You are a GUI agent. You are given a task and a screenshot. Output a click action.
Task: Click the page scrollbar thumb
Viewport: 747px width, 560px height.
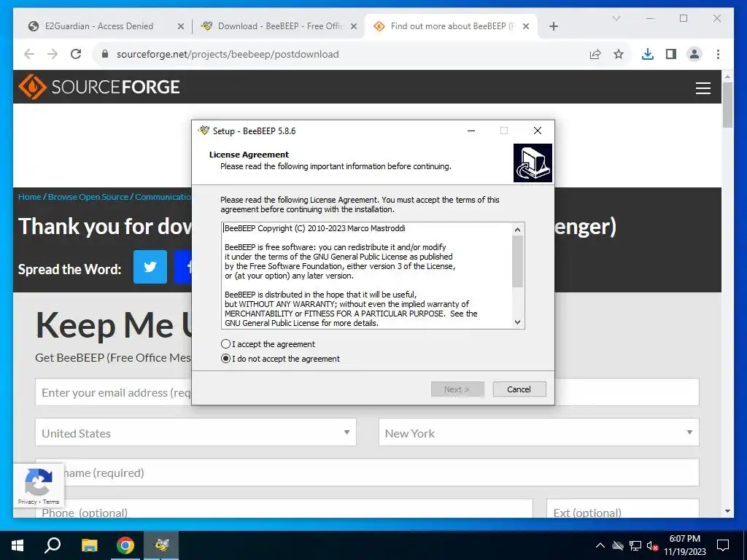tap(727, 105)
